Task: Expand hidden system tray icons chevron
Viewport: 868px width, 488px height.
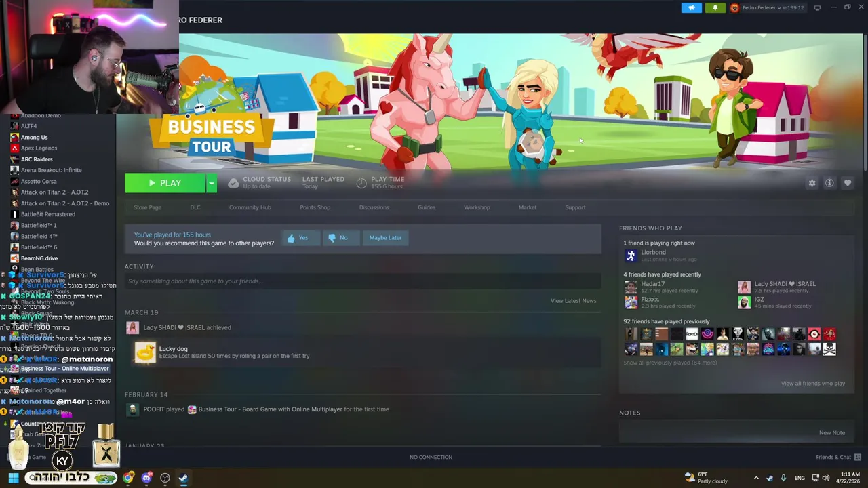Action: tap(756, 478)
